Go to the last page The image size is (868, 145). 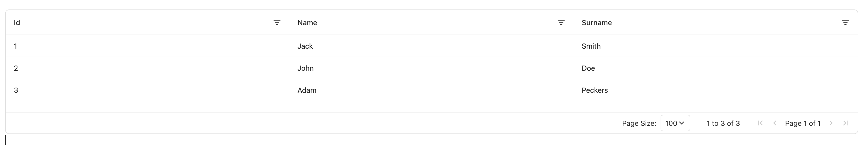pyautogui.click(x=845, y=123)
